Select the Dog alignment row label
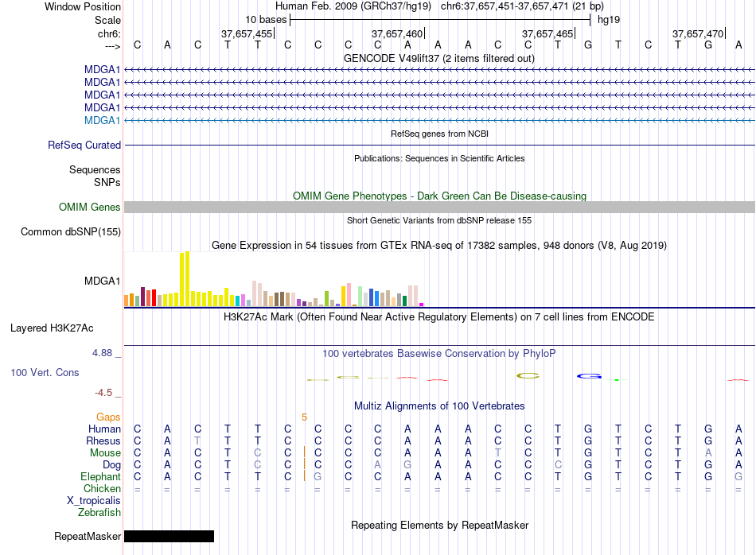The width and height of the screenshot is (756, 555). (112, 465)
